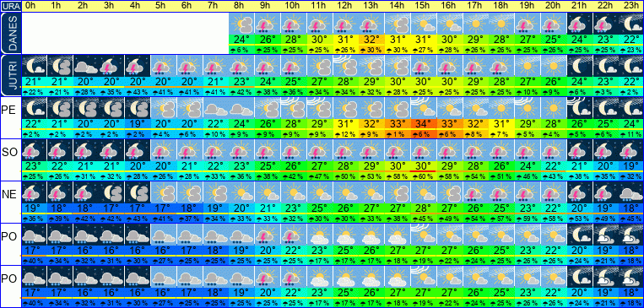The image size is (644, 308).
Task: Select the SO day row label
Action: 9,153
